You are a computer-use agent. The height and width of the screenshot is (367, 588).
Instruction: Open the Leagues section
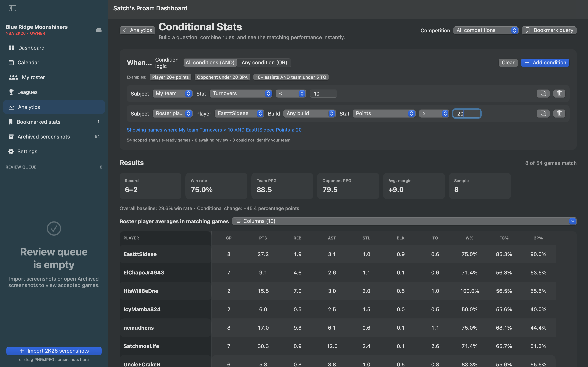[x=54, y=92]
